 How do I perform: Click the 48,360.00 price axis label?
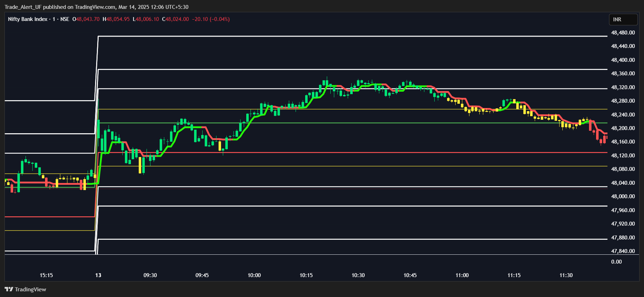(623, 74)
